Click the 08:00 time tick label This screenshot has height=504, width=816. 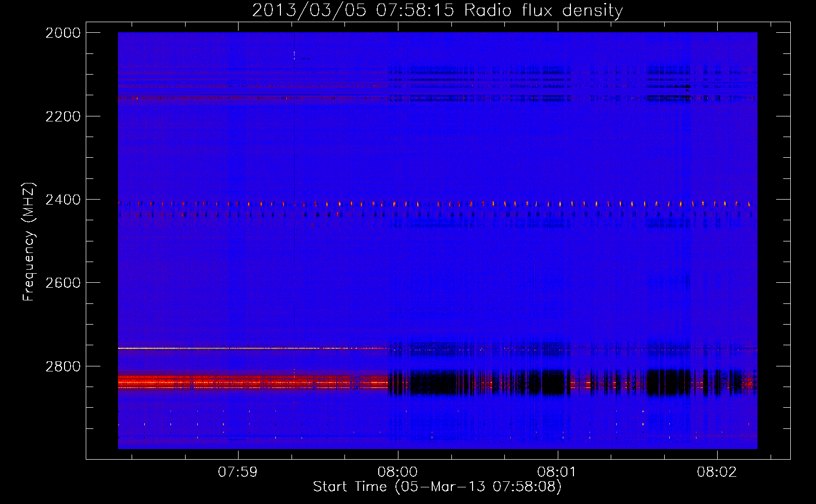point(398,472)
